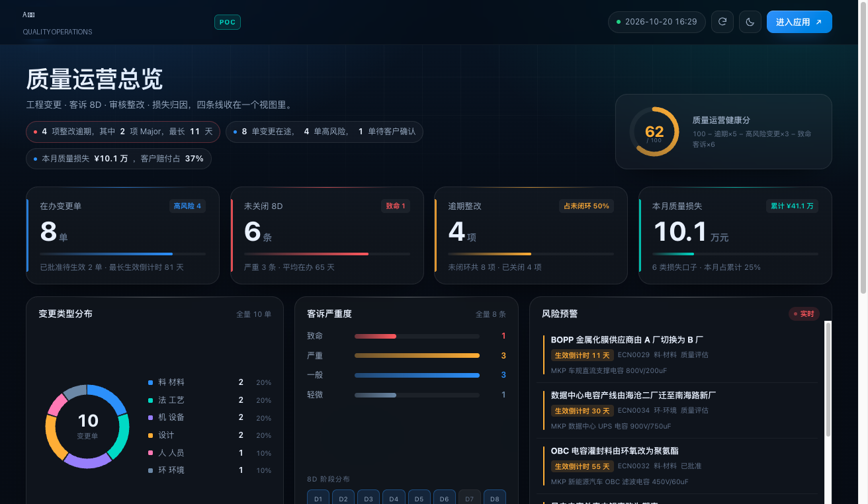
Task: Click the donut chart center 10 变更单
Action: tap(87, 425)
